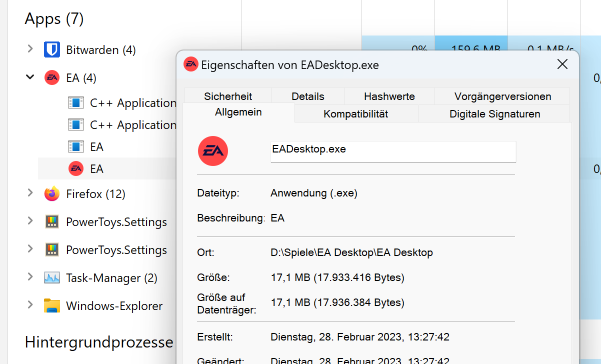
Task: Select the Windows-Explorer row label
Action: [x=114, y=306]
